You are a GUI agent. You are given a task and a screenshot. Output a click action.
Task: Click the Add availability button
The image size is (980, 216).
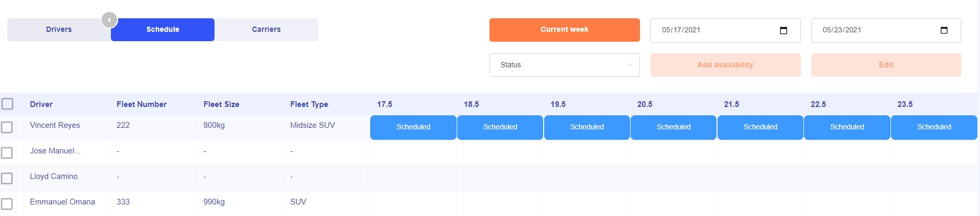pyautogui.click(x=725, y=65)
